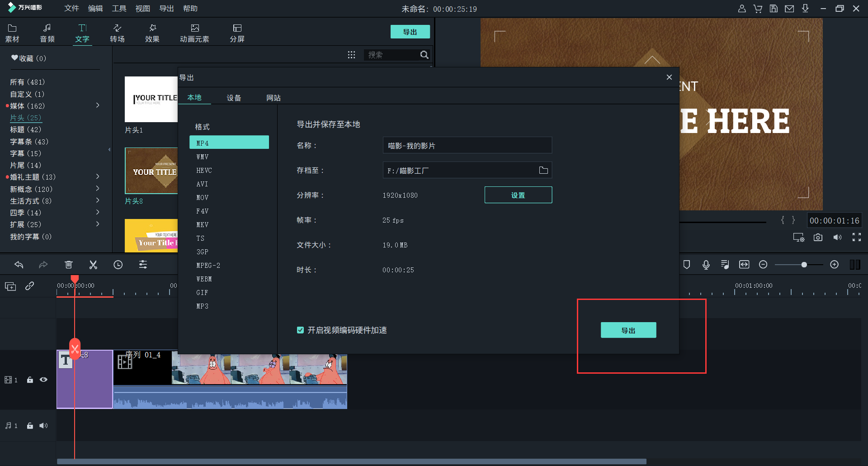Click the red playhead on ruler
Image resolution: width=868 pixels, height=466 pixels.
tap(75, 279)
